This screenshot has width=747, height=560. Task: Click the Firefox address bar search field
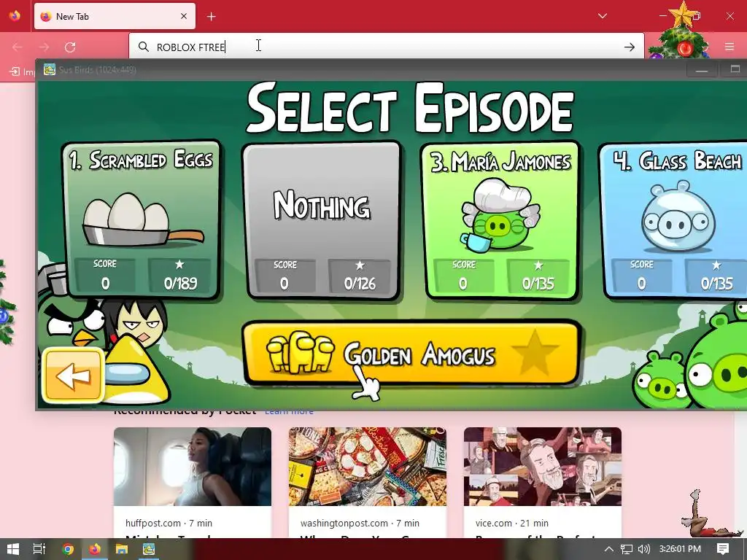click(386, 47)
